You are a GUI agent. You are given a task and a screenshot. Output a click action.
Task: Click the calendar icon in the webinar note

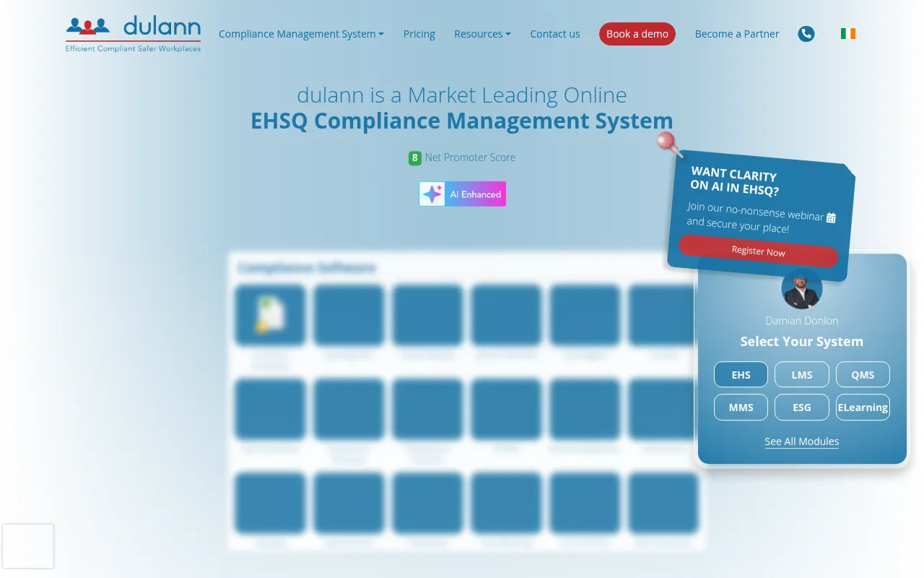[x=831, y=217]
